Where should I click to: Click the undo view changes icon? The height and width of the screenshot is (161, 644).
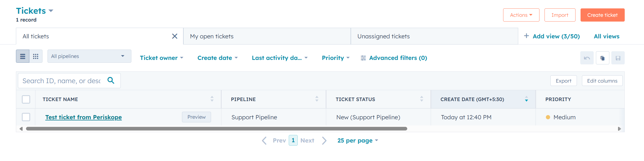587,58
